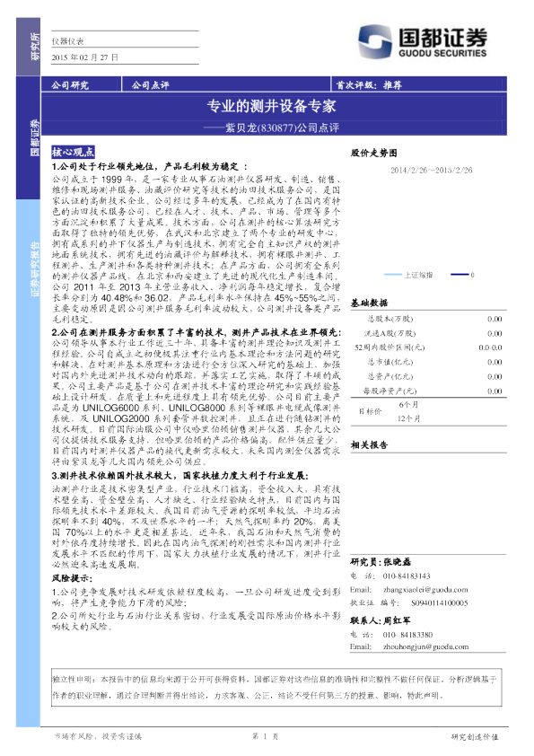
Task: Click the Guodu Securities logo icon
Action: 374,41
